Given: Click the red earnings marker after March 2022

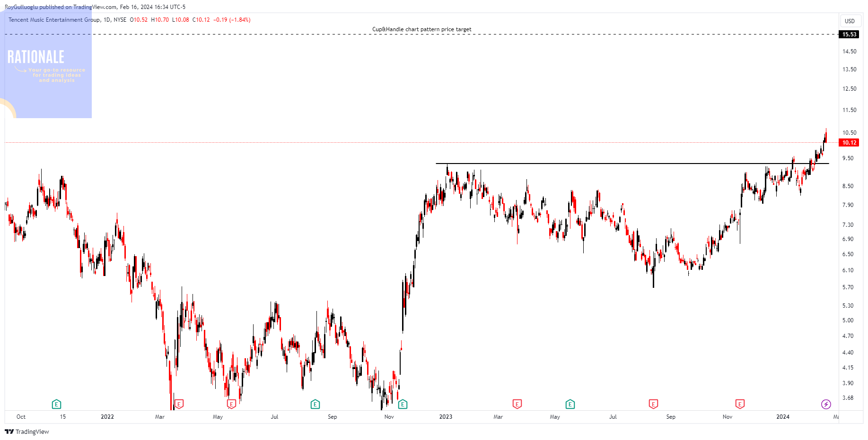Looking at the screenshot, I should pos(179,404).
